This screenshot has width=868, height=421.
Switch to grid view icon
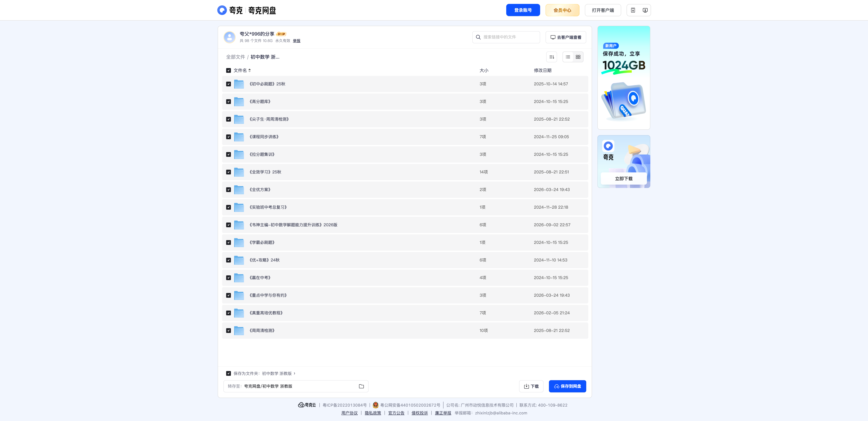coord(578,57)
